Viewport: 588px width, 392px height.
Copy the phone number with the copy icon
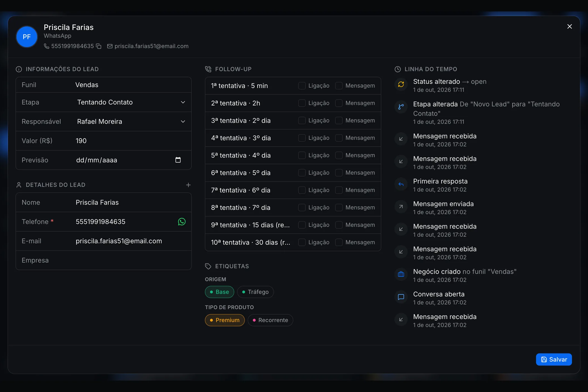pos(99,46)
